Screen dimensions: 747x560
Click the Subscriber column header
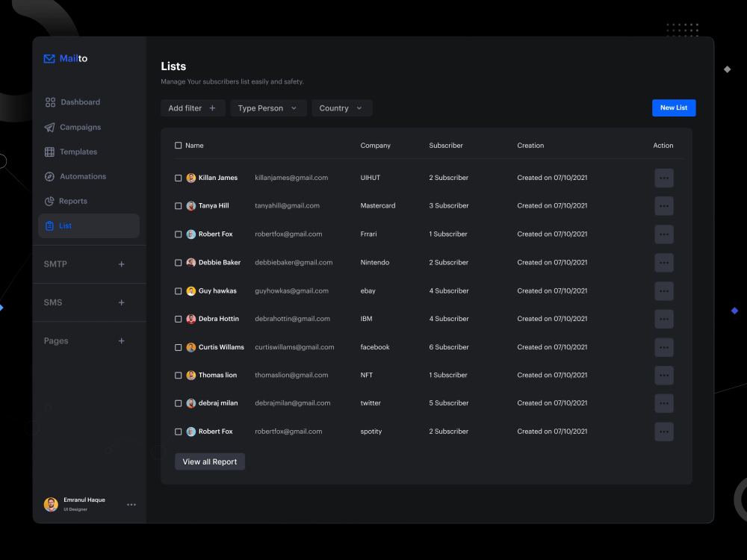[x=445, y=146]
